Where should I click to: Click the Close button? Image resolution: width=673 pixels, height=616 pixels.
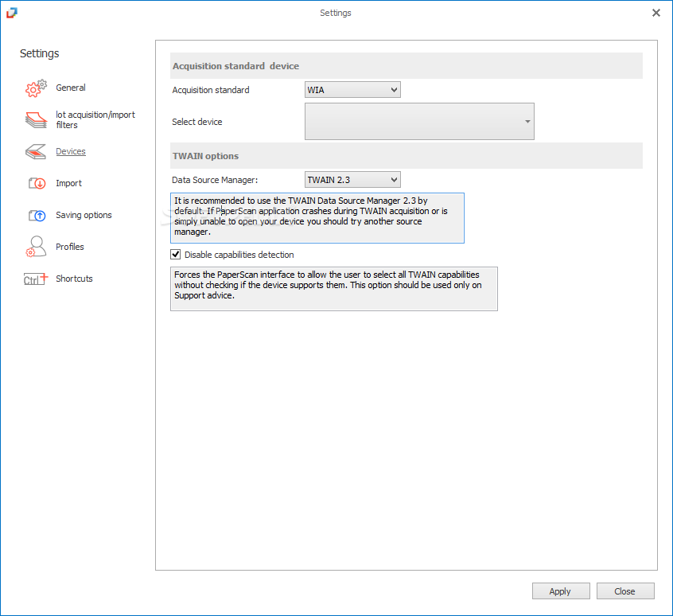tap(625, 591)
